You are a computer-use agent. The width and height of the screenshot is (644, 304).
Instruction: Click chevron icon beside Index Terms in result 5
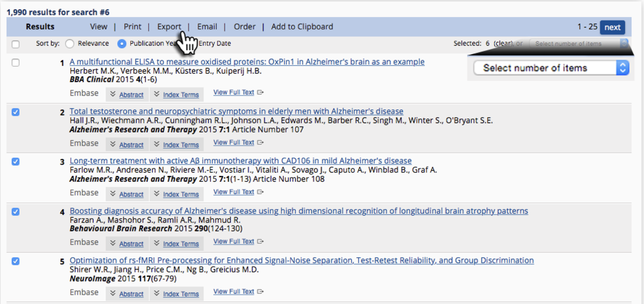(x=157, y=293)
